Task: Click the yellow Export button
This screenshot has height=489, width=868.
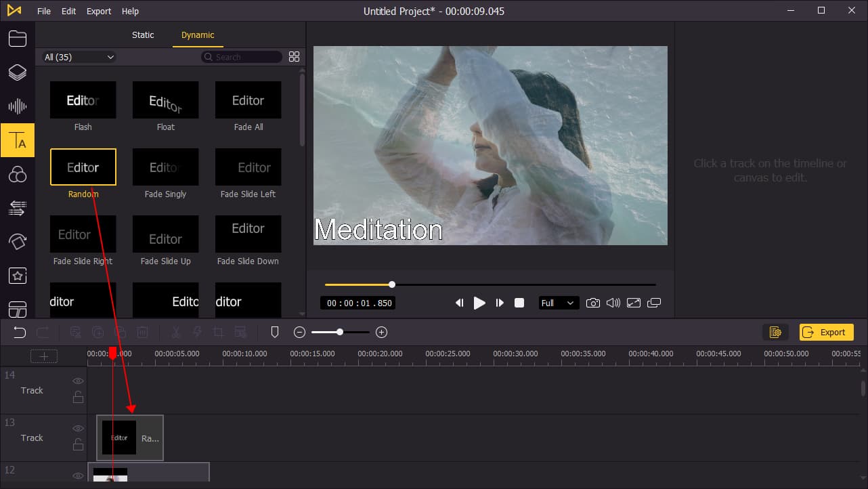Action: coord(826,332)
